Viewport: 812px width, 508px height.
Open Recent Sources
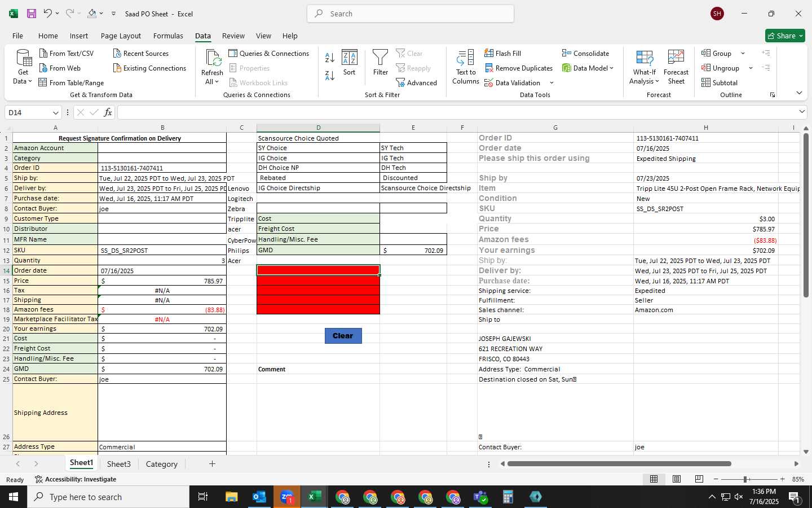(x=141, y=53)
